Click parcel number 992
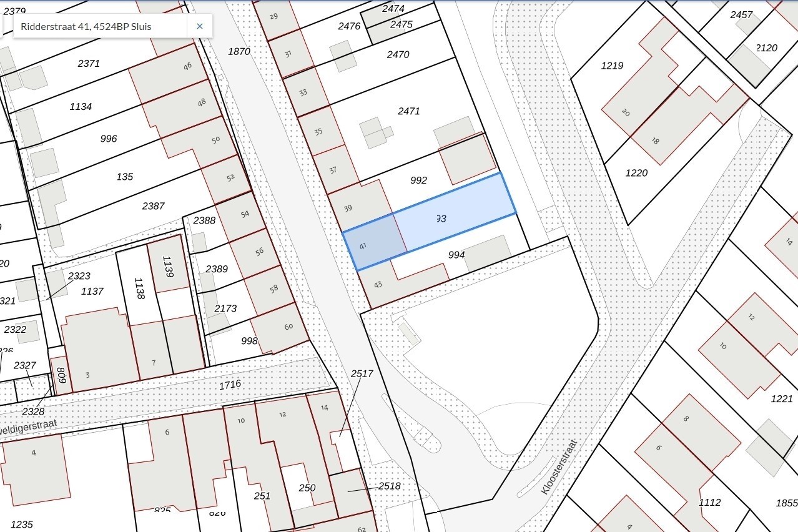Screen dimensions: 798x532 [x=418, y=180]
